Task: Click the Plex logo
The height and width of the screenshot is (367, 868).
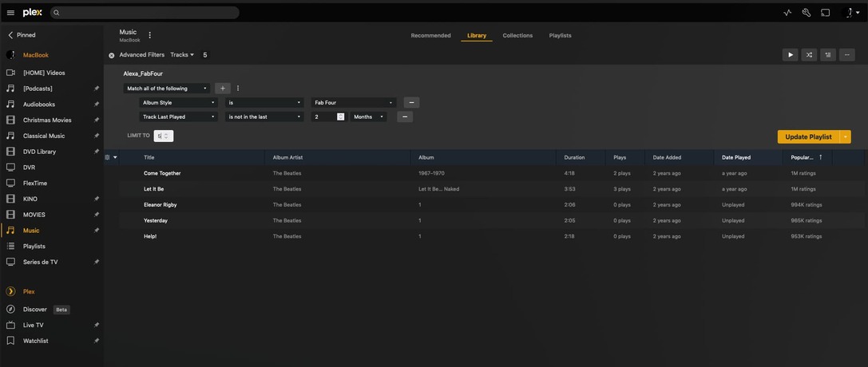Action: click(32, 12)
